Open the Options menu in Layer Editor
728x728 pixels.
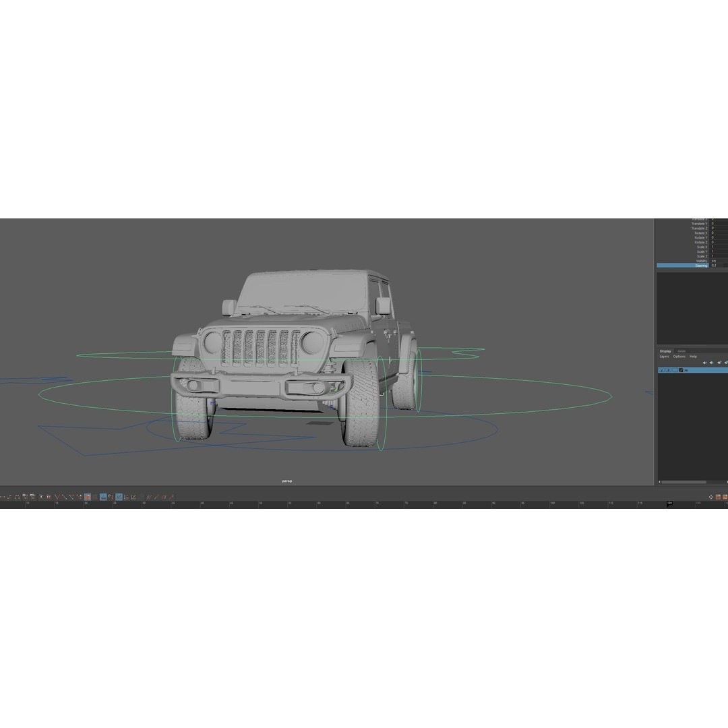click(x=679, y=357)
